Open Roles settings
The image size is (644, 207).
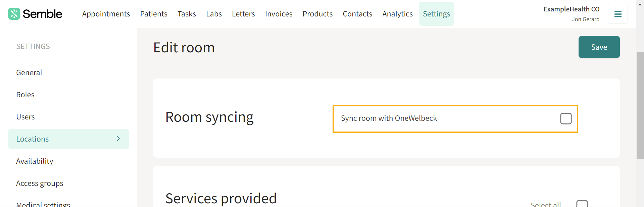[x=26, y=95]
